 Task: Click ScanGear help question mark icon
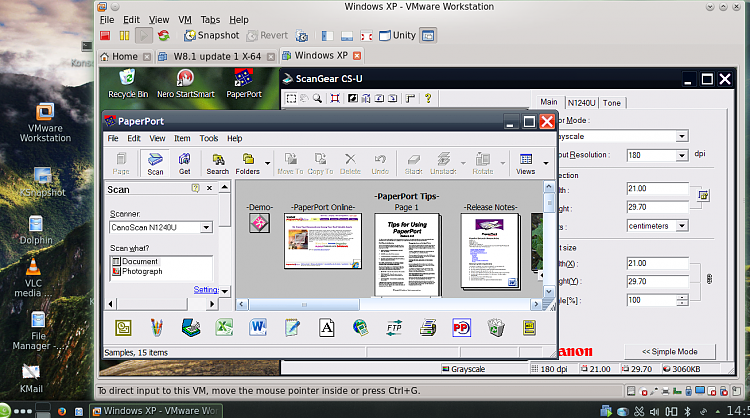pyautogui.click(x=428, y=98)
